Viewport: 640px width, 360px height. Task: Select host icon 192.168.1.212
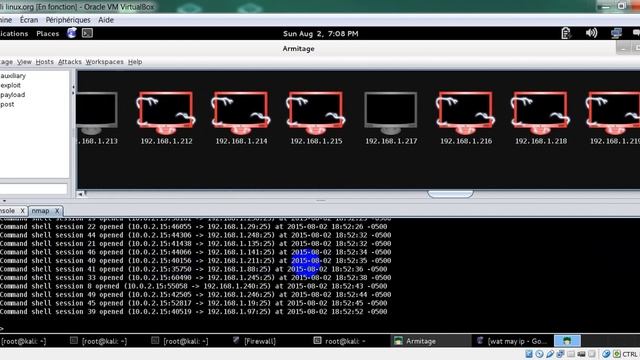click(x=166, y=113)
